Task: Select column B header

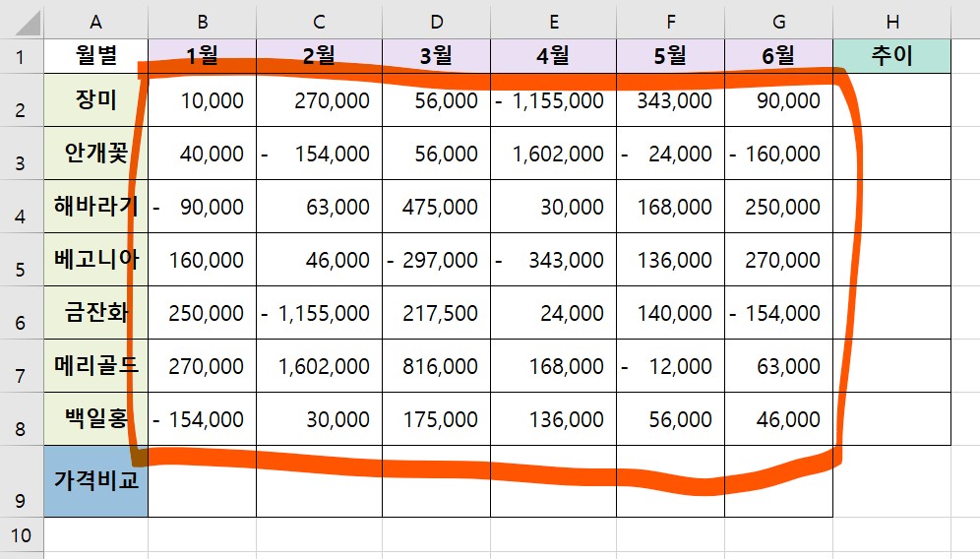Action: coord(203,23)
